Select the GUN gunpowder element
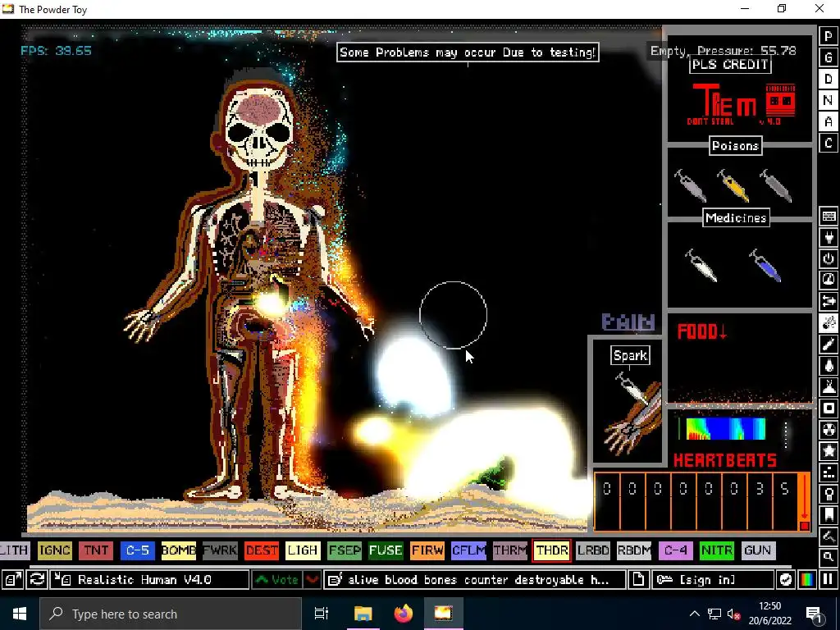 coord(757,550)
